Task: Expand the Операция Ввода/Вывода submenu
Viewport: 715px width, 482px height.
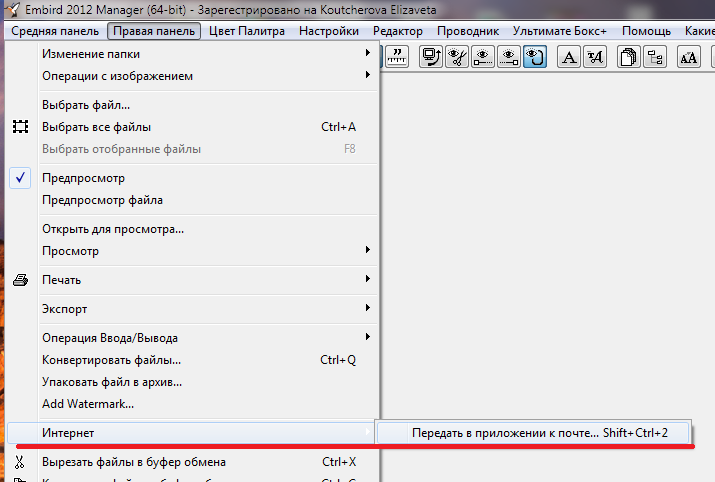Action: pos(192,338)
